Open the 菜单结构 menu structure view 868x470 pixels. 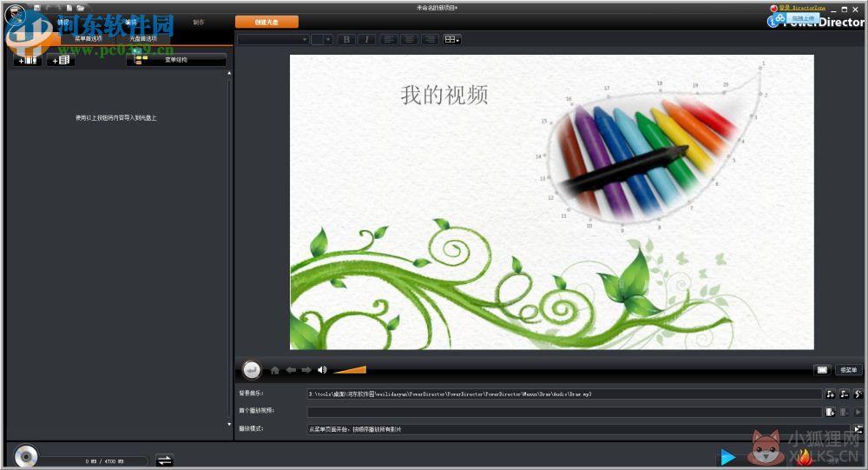tap(176, 59)
